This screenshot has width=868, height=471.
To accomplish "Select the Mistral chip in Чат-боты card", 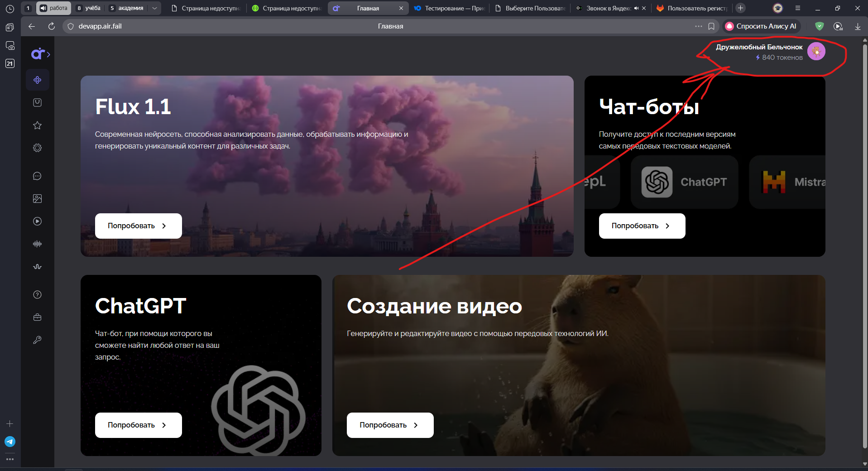I will pos(787,182).
